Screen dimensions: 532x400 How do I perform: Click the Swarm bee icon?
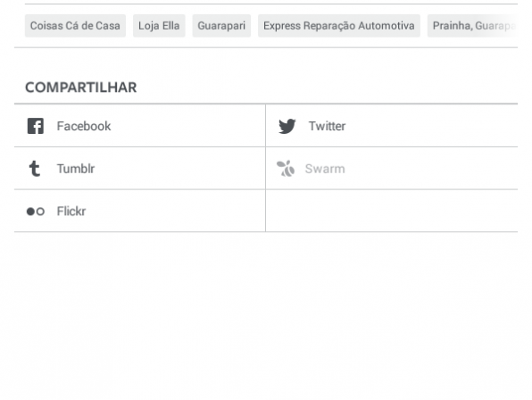click(x=286, y=169)
